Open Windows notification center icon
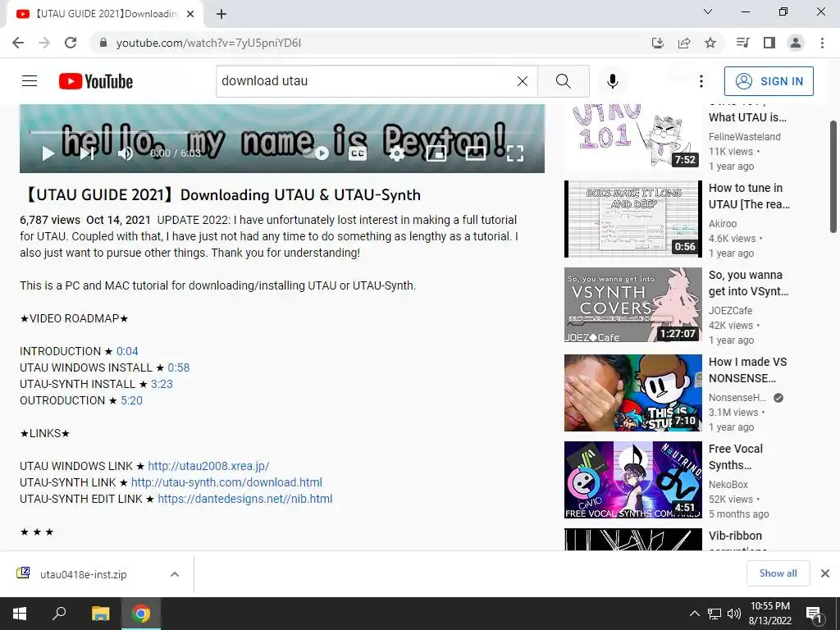The width and height of the screenshot is (840, 630). pos(814,614)
